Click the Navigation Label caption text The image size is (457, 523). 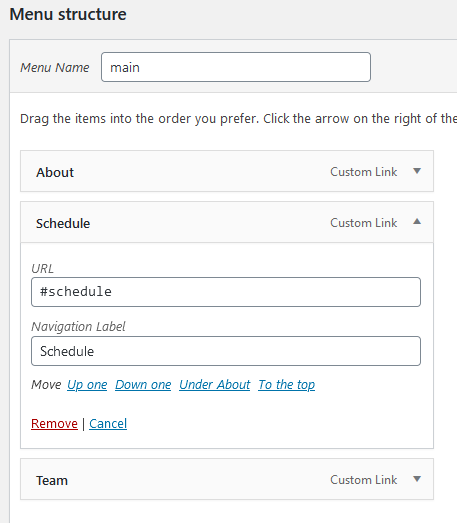pos(78,327)
